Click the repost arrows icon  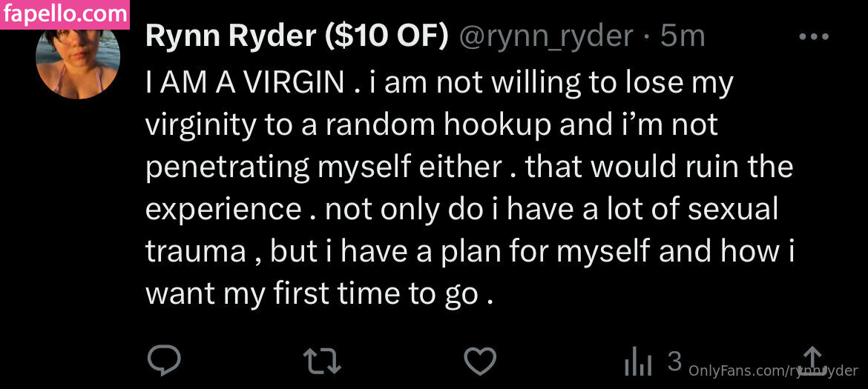pos(323,361)
